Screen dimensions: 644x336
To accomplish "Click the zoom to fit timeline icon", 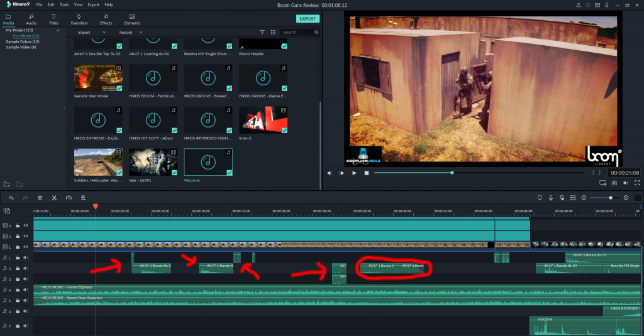I will 573,198.
